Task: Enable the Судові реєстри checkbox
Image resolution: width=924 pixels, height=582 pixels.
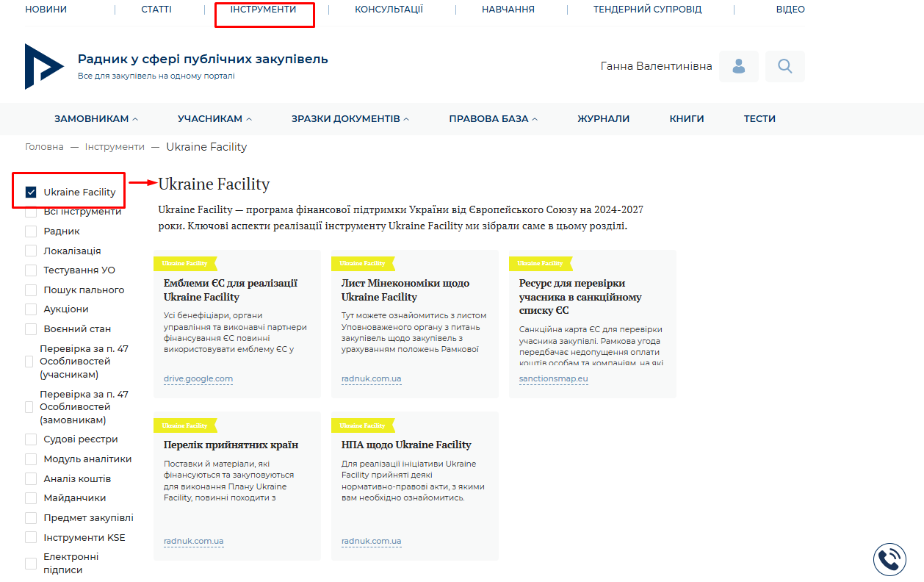Action: click(31, 439)
